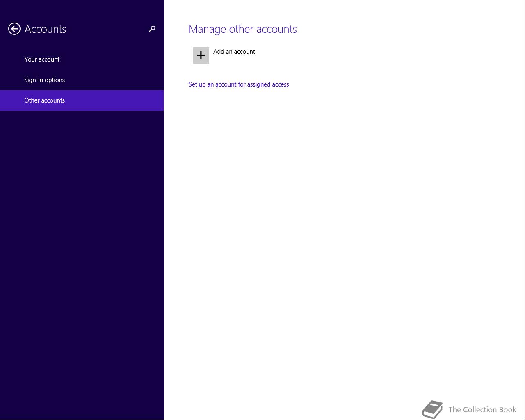Open the search magnifier icon
The image size is (525, 420).
(x=152, y=29)
